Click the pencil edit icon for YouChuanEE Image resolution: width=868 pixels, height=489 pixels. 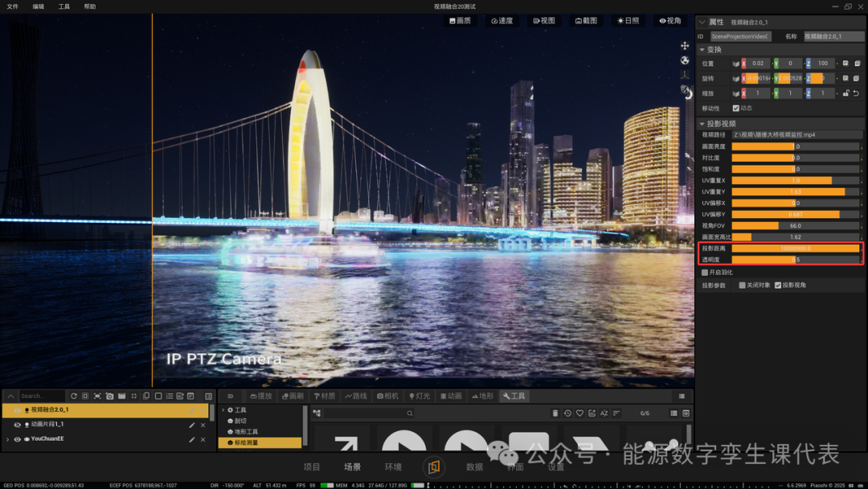(x=191, y=439)
